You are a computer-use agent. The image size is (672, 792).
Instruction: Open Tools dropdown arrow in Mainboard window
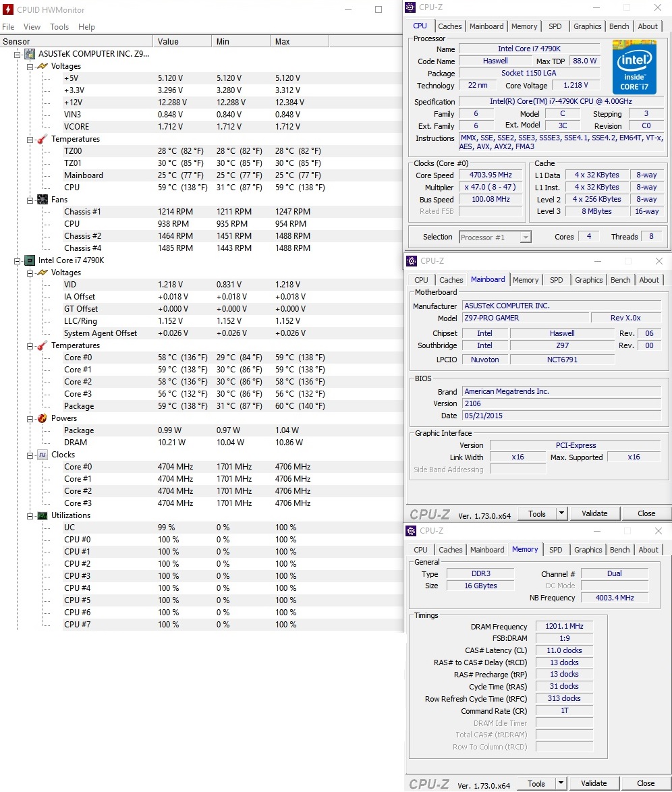click(561, 513)
